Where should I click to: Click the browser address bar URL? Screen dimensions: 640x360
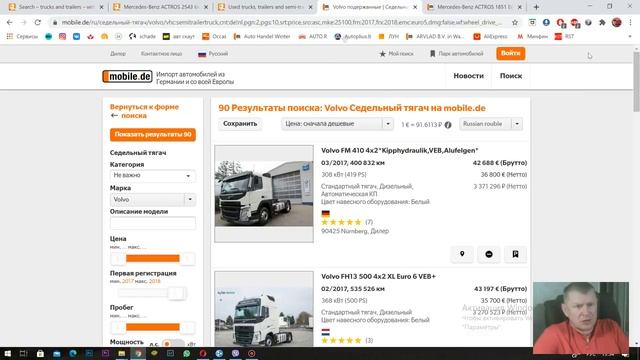click(282, 22)
